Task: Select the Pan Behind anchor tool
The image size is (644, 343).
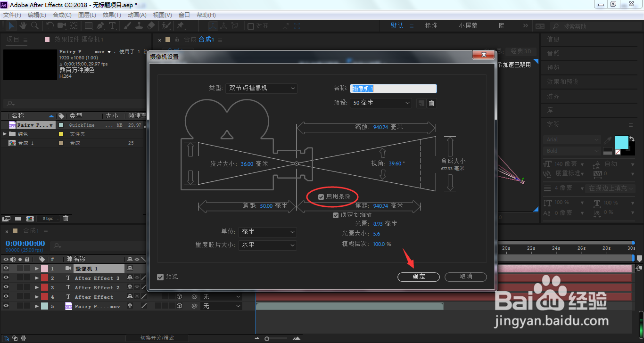Action: point(74,25)
